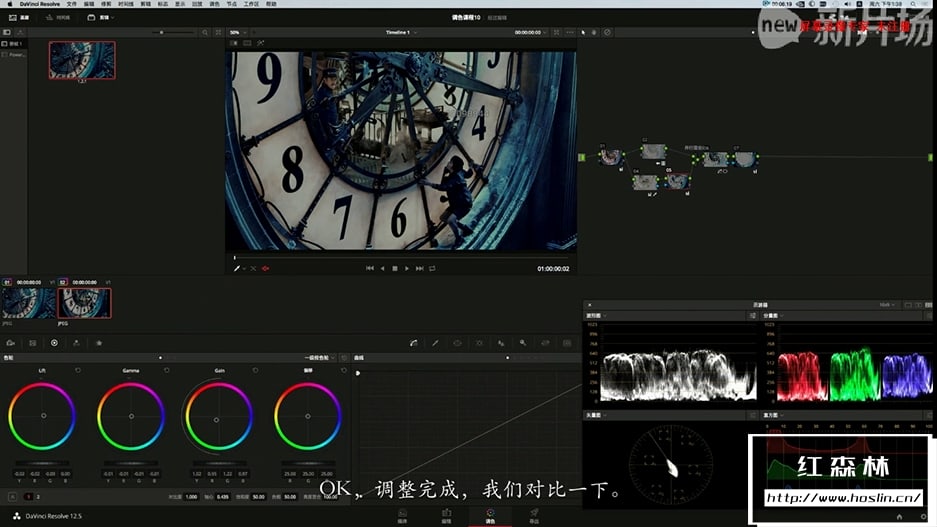Open the Clips filter dropdown arrow
This screenshot has height=527, width=937.
coord(113,17)
